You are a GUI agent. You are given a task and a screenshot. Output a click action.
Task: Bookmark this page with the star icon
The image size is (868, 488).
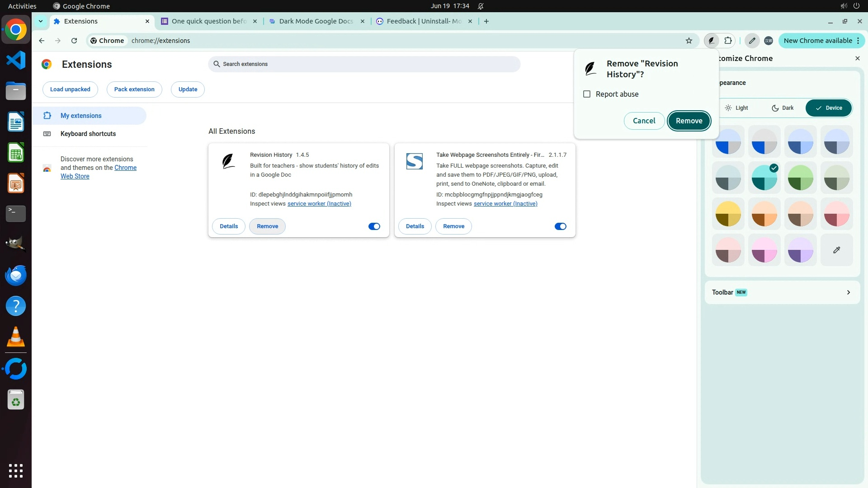coord(689,41)
